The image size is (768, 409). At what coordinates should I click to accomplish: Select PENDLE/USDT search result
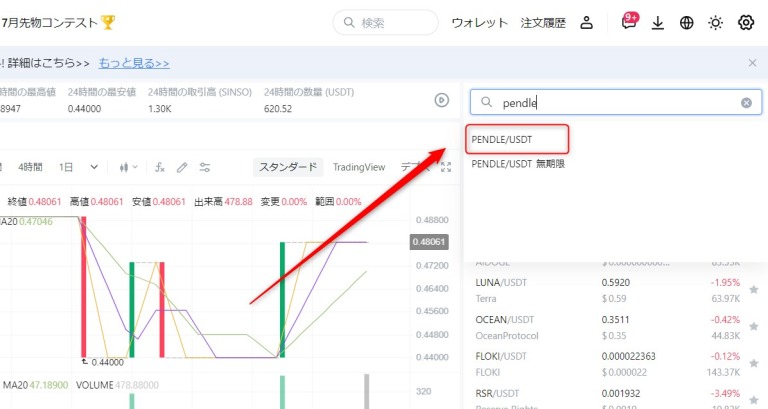pos(517,139)
